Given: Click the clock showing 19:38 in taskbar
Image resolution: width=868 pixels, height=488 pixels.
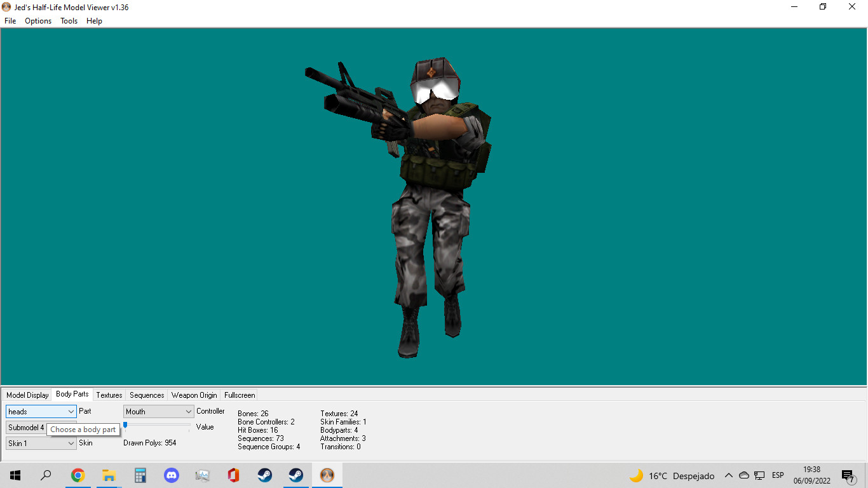Looking at the screenshot, I should point(811,470).
